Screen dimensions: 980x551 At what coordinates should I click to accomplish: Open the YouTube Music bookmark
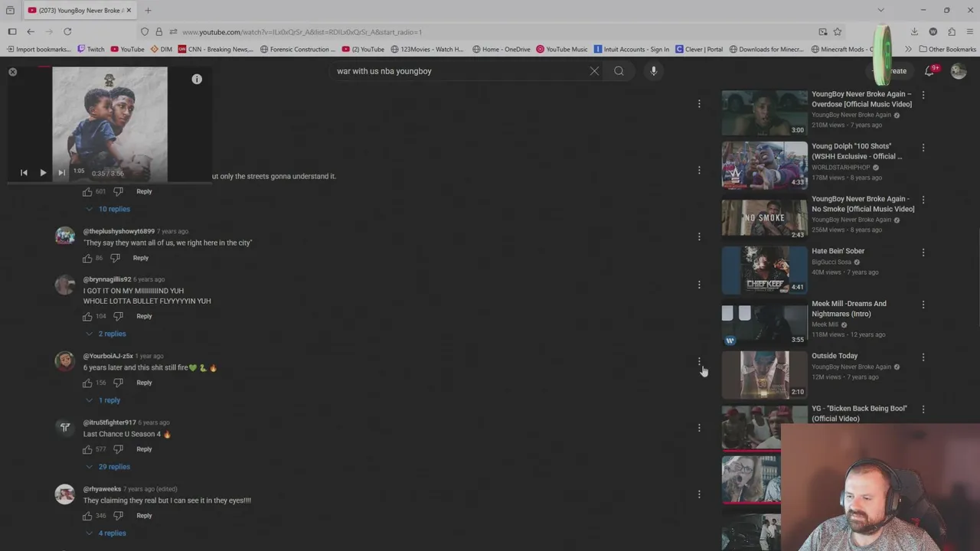click(x=561, y=49)
